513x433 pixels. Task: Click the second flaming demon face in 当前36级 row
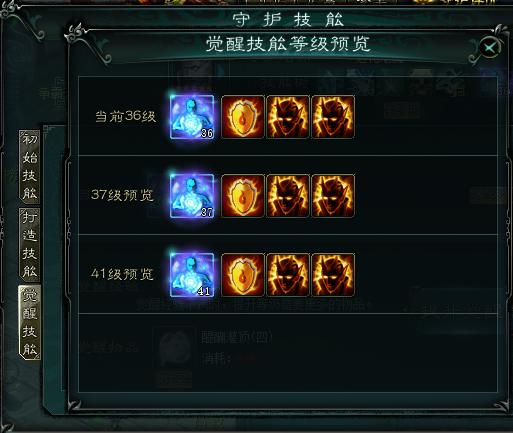coord(333,117)
